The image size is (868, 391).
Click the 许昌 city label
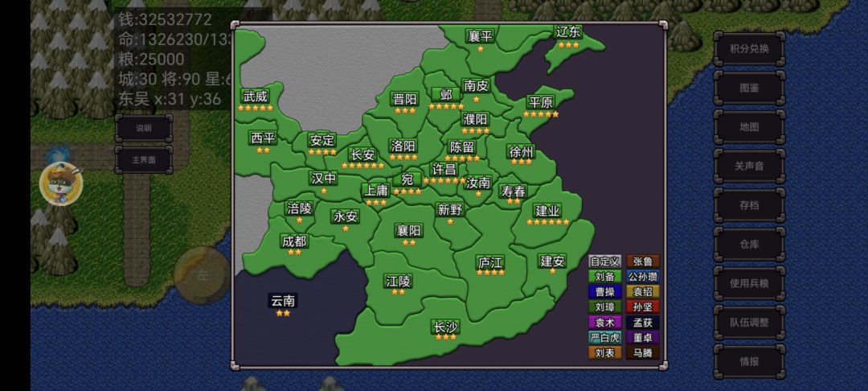(444, 169)
